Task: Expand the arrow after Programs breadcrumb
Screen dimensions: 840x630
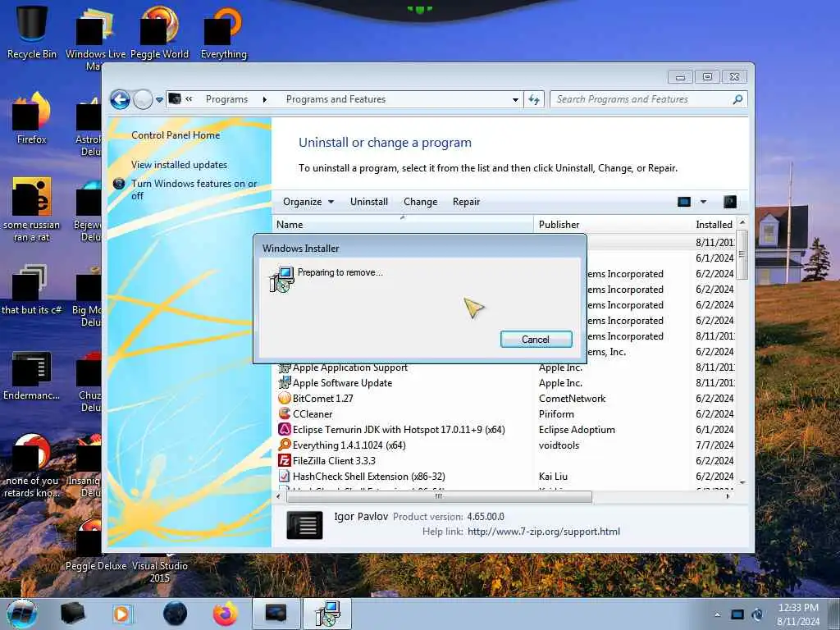Action: (265, 99)
